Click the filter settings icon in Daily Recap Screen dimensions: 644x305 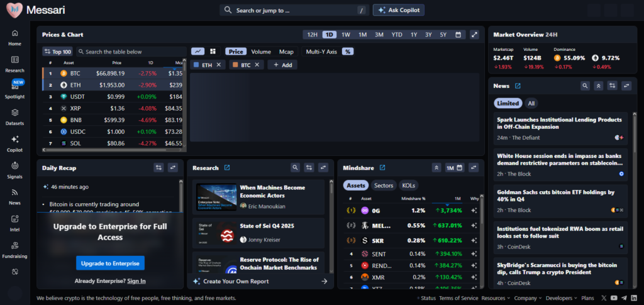click(159, 168)
